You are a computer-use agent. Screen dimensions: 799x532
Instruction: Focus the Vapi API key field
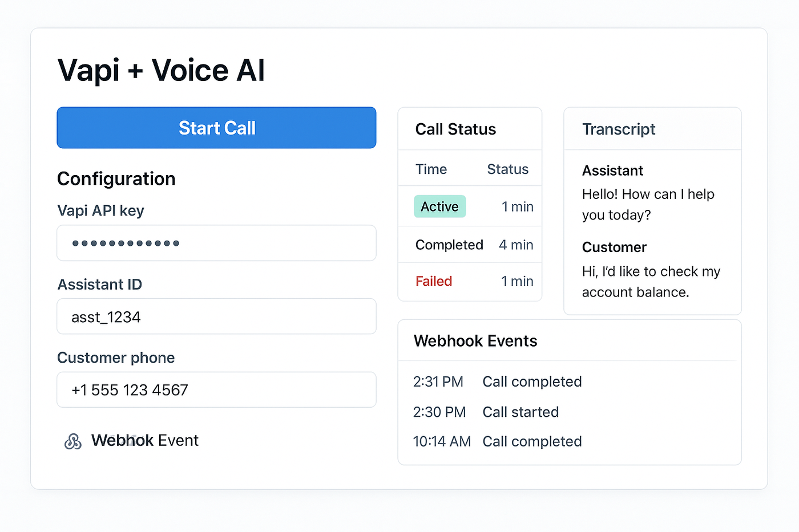click(216, 243)
